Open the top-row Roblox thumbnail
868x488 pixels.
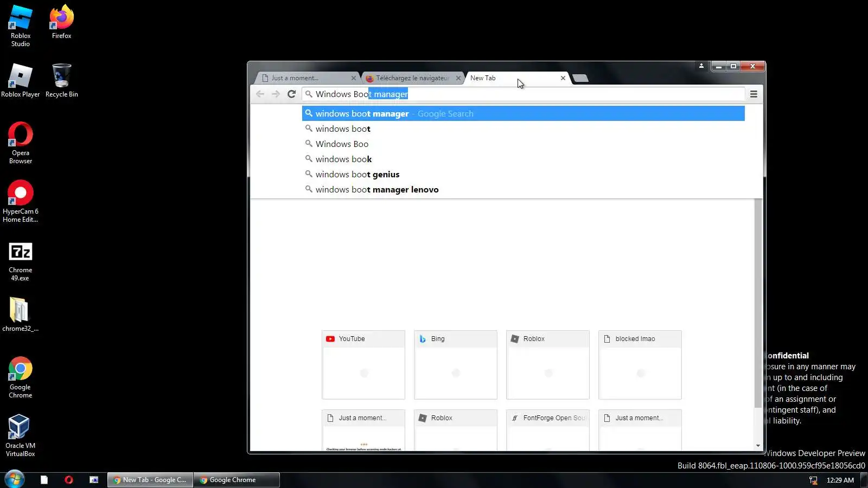[548, 365]
